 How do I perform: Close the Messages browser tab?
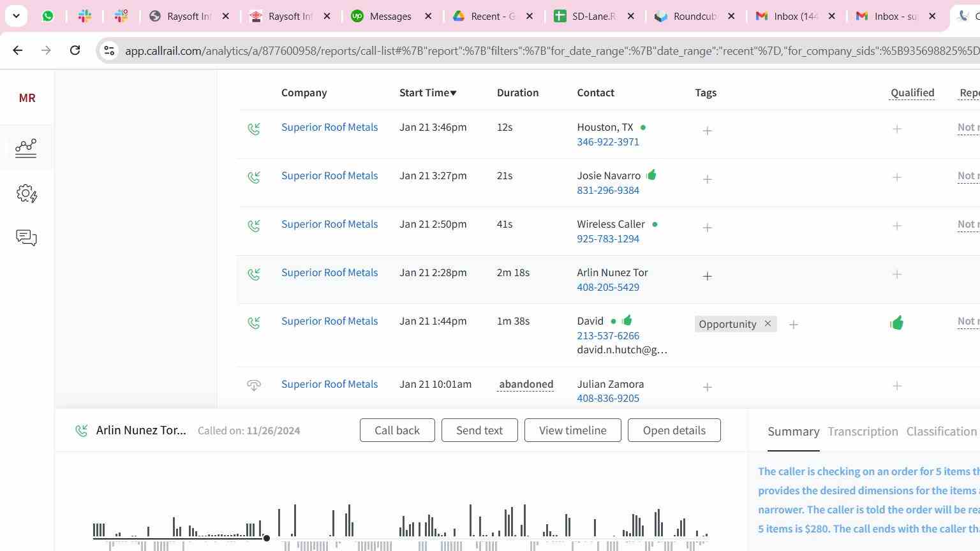[x=428, y=16]
